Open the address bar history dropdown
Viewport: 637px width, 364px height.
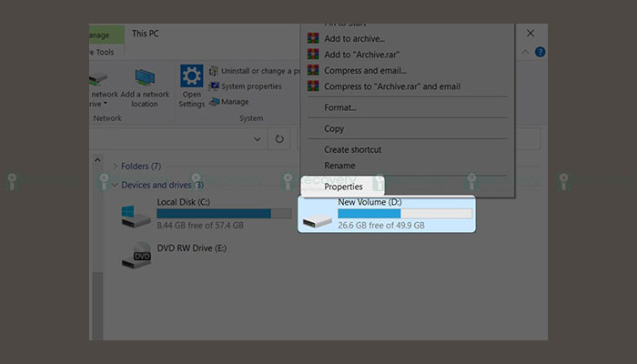pyautogui.click(x=258, y=139)
